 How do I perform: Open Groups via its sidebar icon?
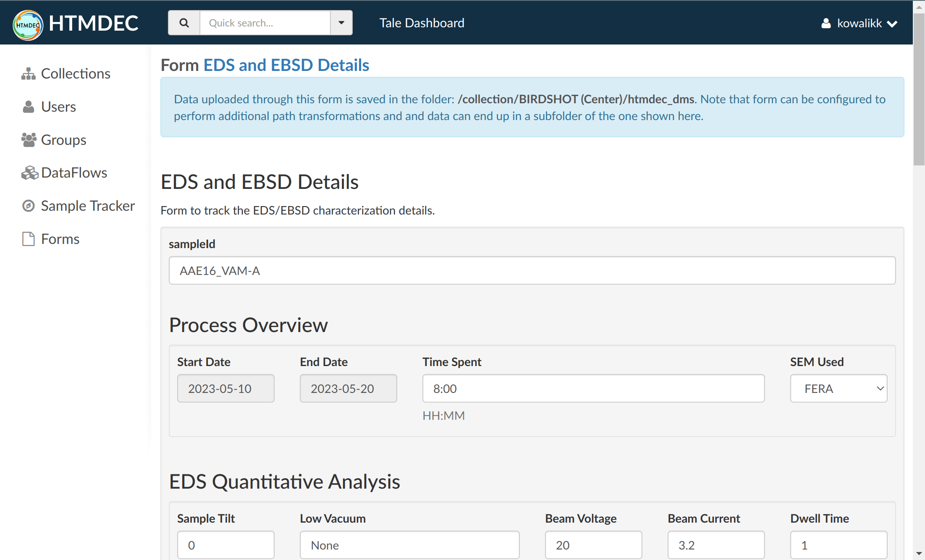tap(28, 139)
